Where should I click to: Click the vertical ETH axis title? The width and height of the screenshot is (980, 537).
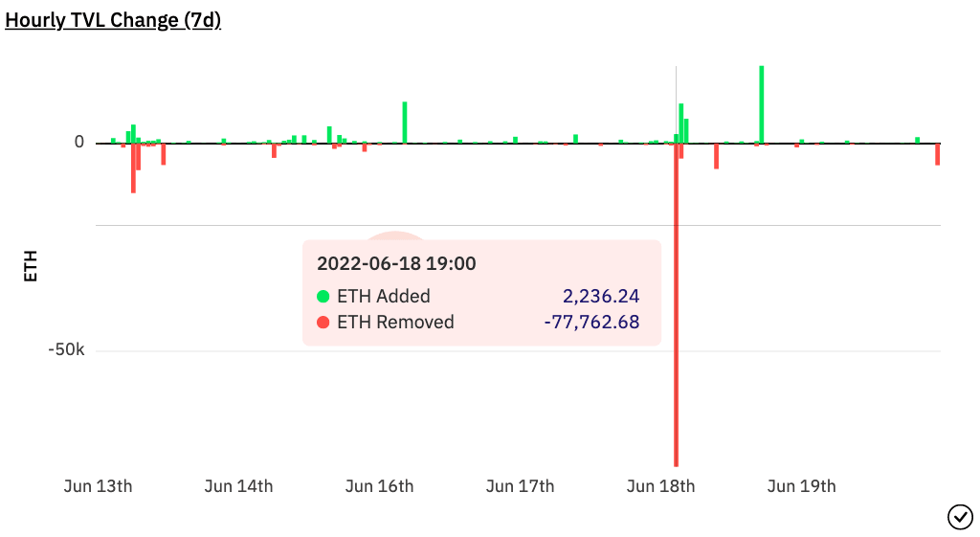pyautogui.click(x=31, y=265)
